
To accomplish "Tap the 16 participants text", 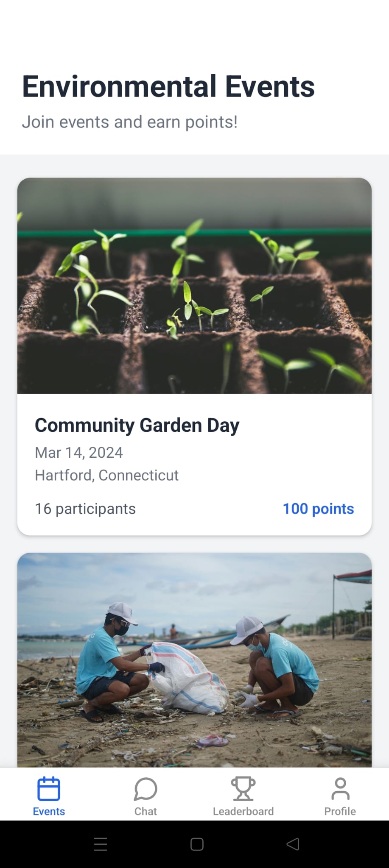I will pos(85,509).
